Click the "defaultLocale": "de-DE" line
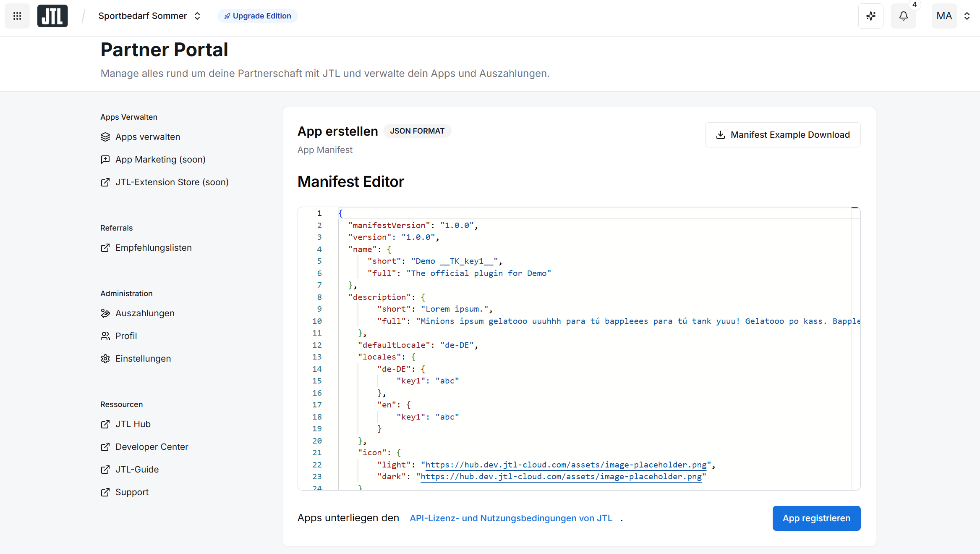This screenshot has height=554, width=980. coord(418,345)
